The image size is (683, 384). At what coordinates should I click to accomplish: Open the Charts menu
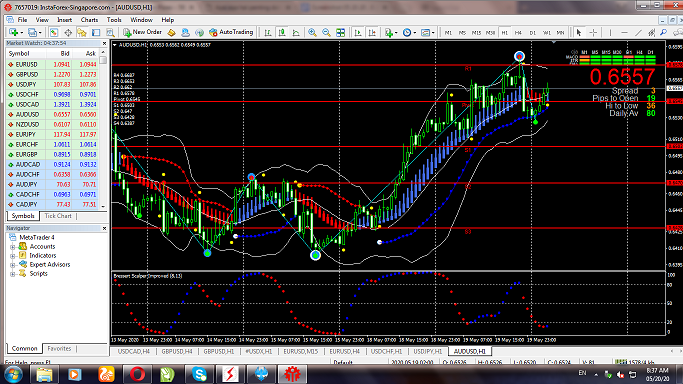coord(89,20)
